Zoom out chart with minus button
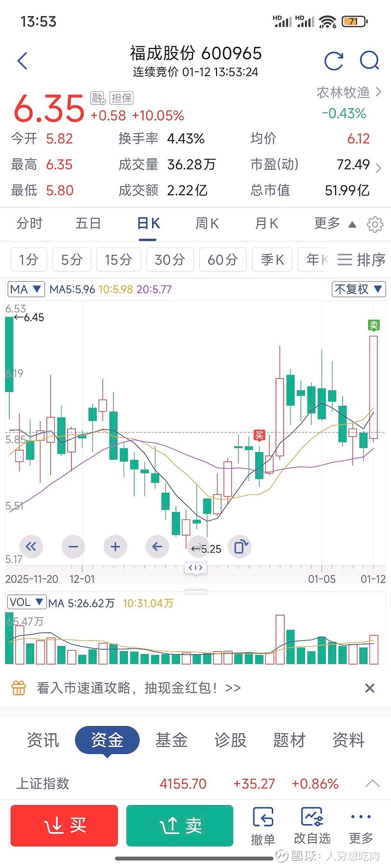The height and width of the screenshot is (868, 391). (x=73, y=547)
